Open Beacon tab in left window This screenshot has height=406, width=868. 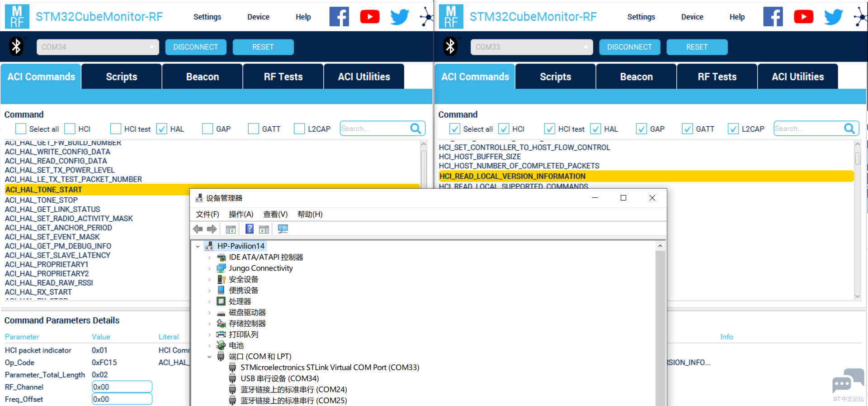pos(203,76)
